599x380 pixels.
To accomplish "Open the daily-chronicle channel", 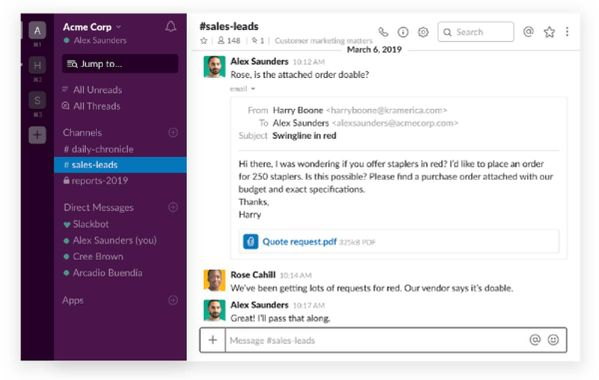I will point(99,149).
